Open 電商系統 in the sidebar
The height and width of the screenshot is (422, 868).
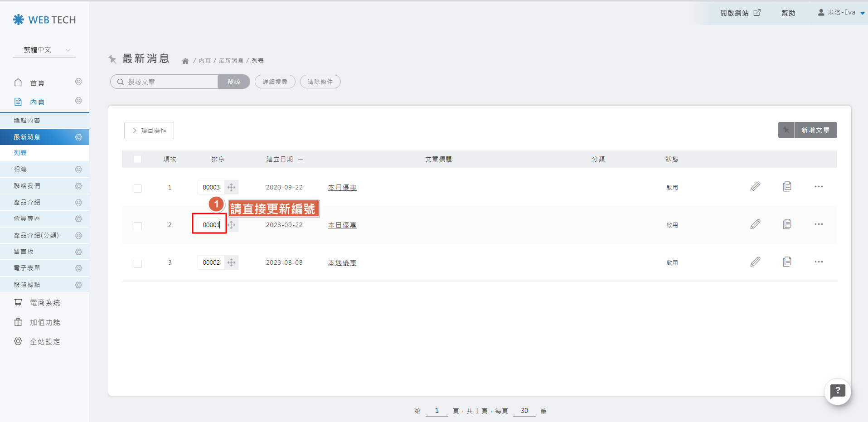(44, 303)
